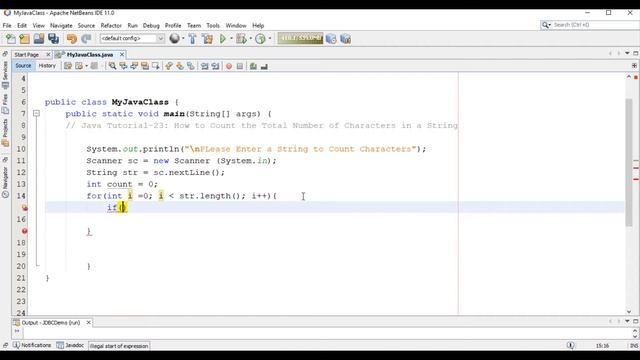Switch to the Source view button
Image resolution: width=640 pixels, height=360 pixels.
[x=23, y=66]
